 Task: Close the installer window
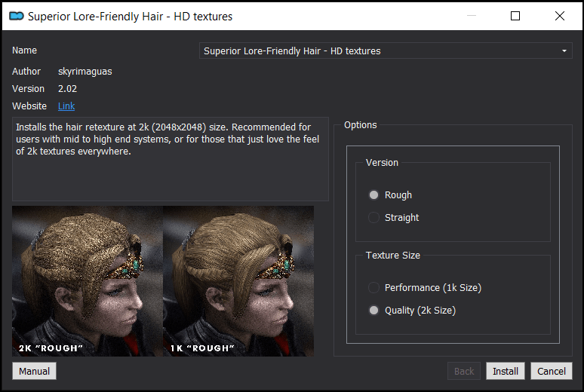click(x=559, y=16)
